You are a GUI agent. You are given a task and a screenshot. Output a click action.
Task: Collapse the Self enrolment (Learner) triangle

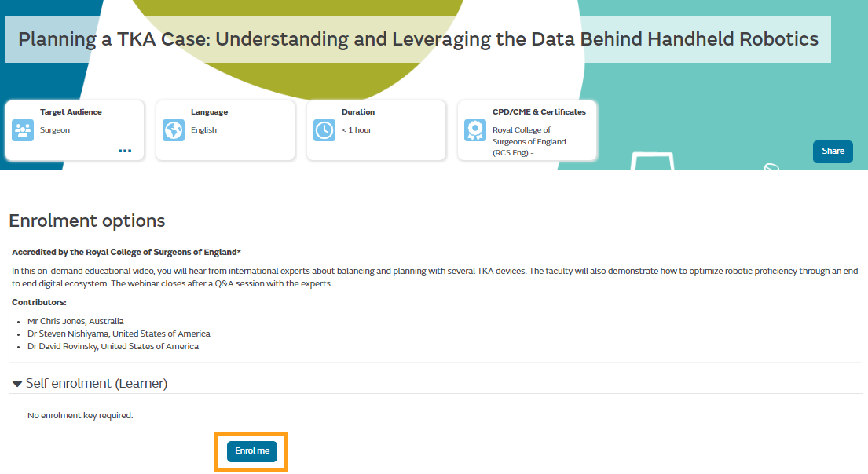point(17,384)
